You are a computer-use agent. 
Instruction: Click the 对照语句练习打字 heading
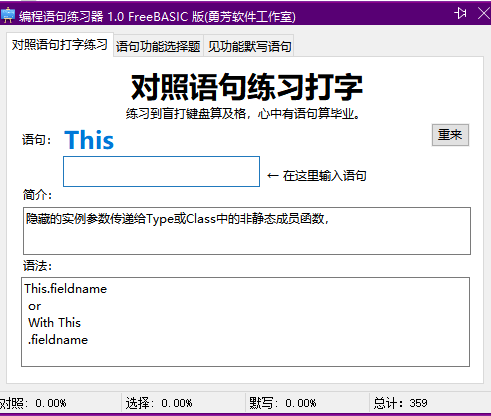tap(247, 87)
